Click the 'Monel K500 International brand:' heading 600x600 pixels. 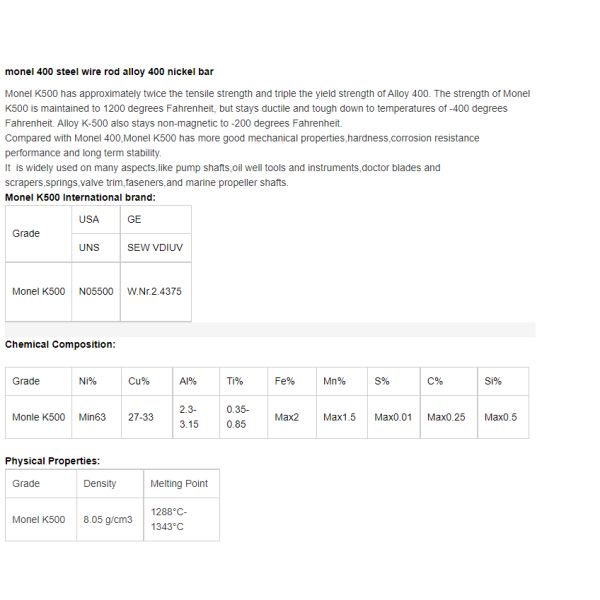[x=80, y=197]
